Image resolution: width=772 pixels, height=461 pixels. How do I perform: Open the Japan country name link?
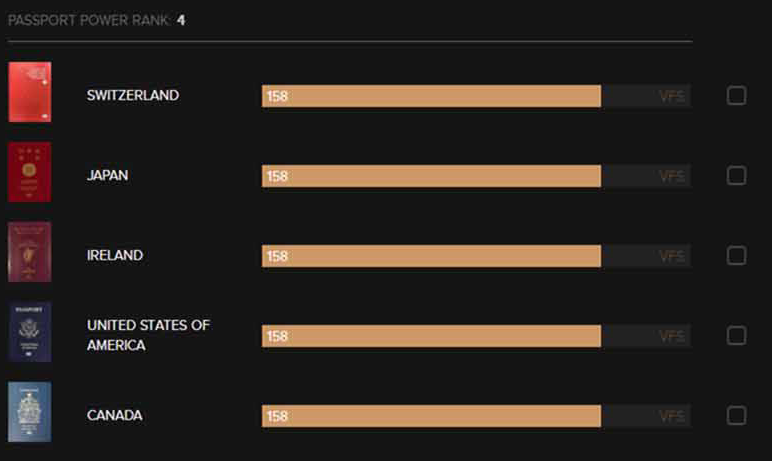click(107, 175)
